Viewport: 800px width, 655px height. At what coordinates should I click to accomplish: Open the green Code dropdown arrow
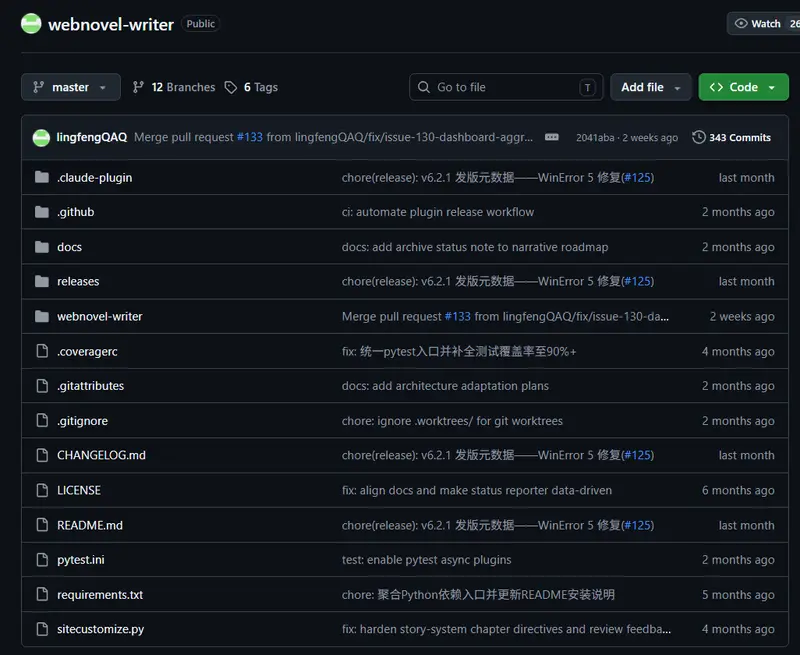pyautogui.click(x=772, y=88)
